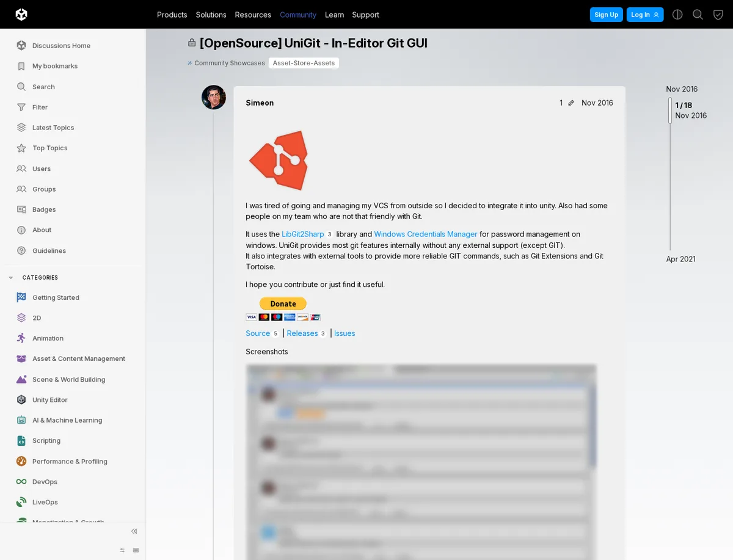Open the Learn menu
This screenshot has width=733, height=560.
click(x=334, y=15)
